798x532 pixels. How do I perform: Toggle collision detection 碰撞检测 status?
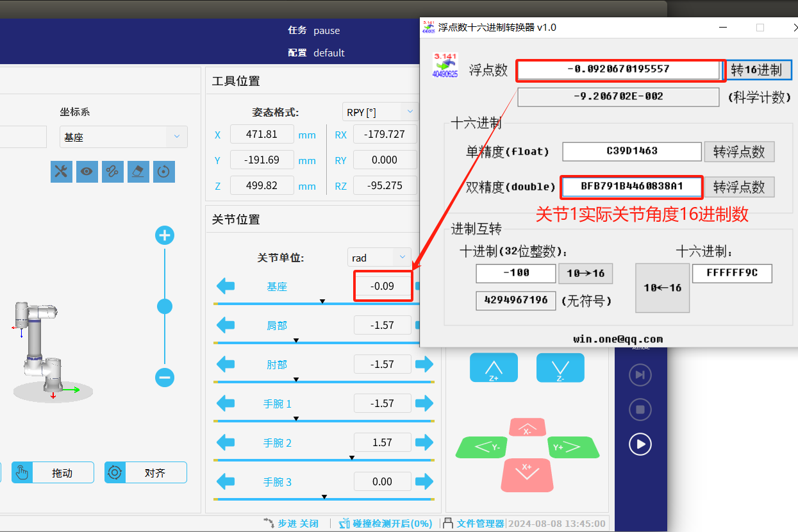point(386,524)
